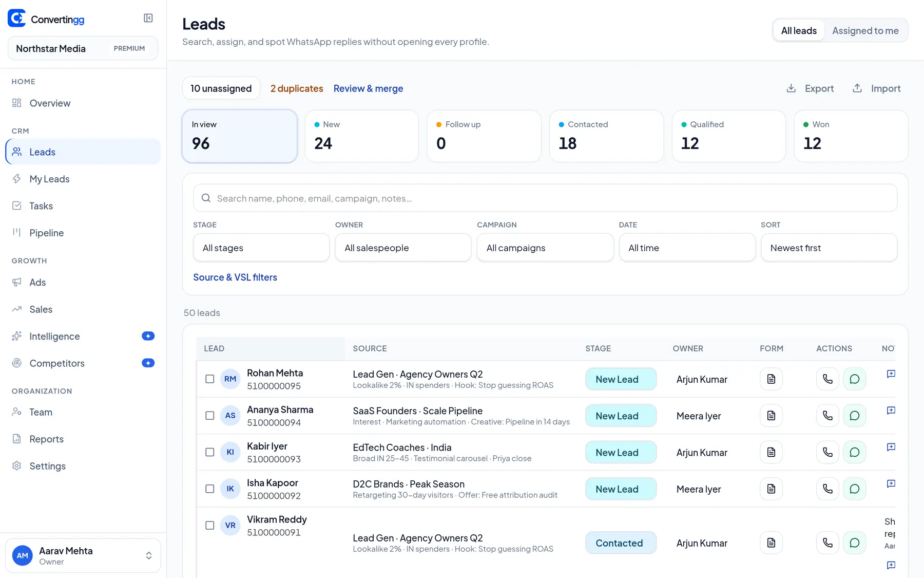Click the Contacted stage badge for Vikram Reddy
924x578 pixels.
tap(621, 543)
